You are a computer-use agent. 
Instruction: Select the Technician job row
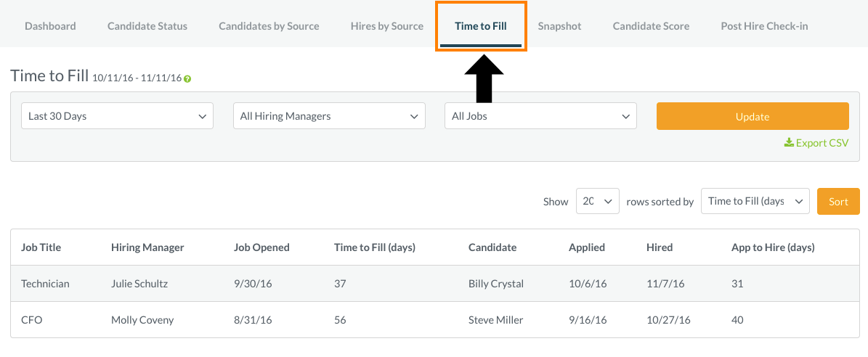(435, 284)
